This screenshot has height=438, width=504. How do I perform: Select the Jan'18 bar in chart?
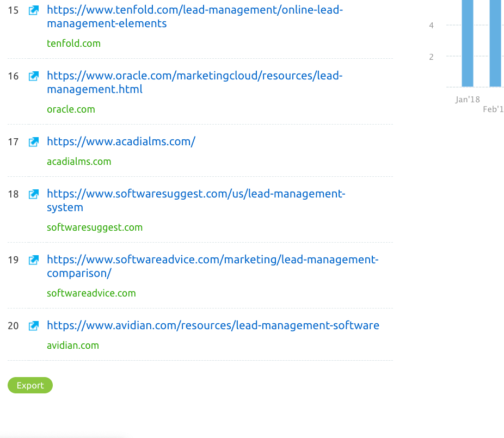[468, 44]
